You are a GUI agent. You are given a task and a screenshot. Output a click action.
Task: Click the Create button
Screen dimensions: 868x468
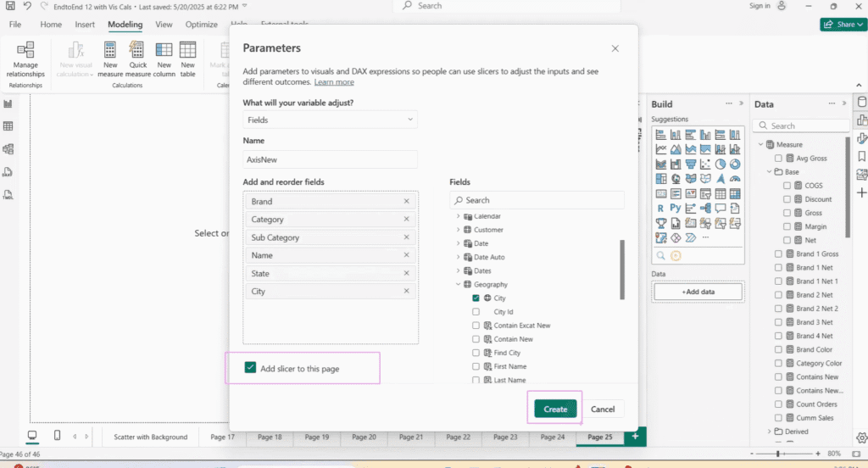[x=555, y=409]
